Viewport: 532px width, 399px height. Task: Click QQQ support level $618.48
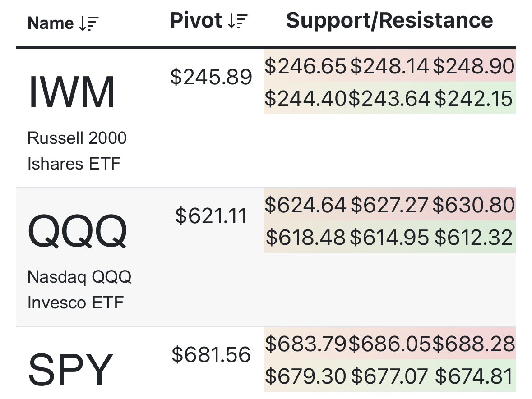305,237
